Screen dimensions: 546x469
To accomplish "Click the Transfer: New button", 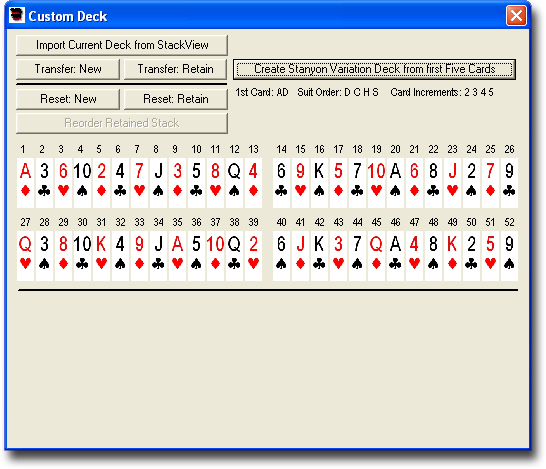I will (x=68, y=69).
